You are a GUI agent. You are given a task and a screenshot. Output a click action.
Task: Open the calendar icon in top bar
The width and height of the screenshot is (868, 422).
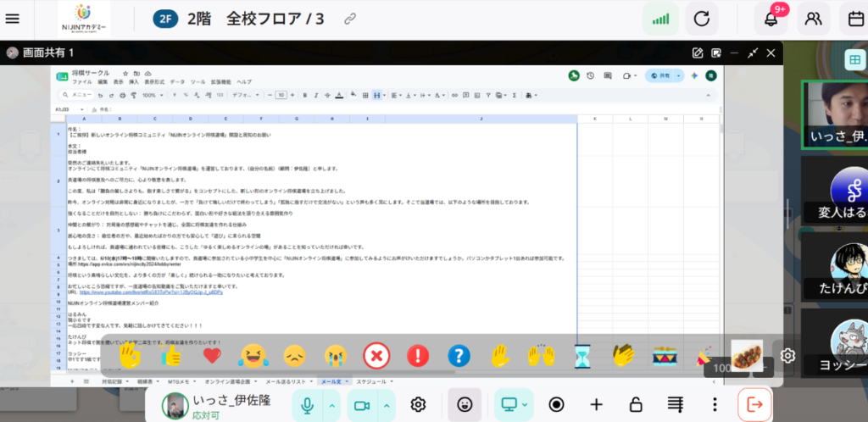coord(856,19)
